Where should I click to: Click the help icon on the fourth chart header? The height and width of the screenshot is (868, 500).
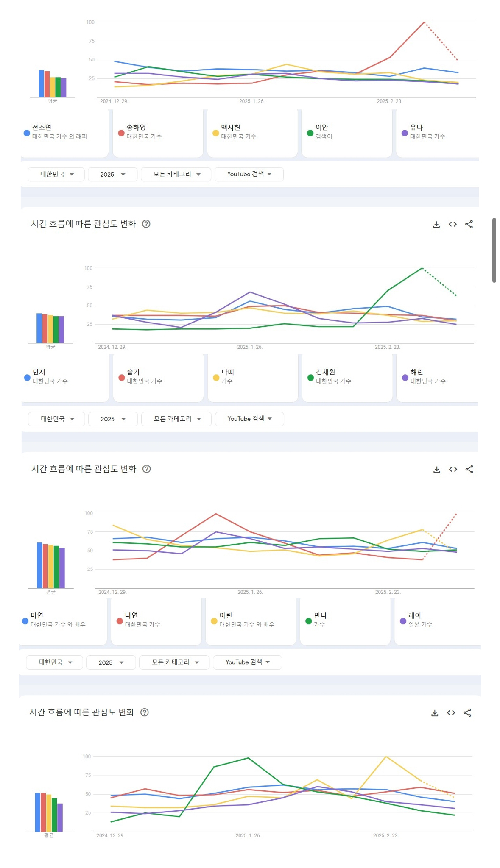(145, 712)
